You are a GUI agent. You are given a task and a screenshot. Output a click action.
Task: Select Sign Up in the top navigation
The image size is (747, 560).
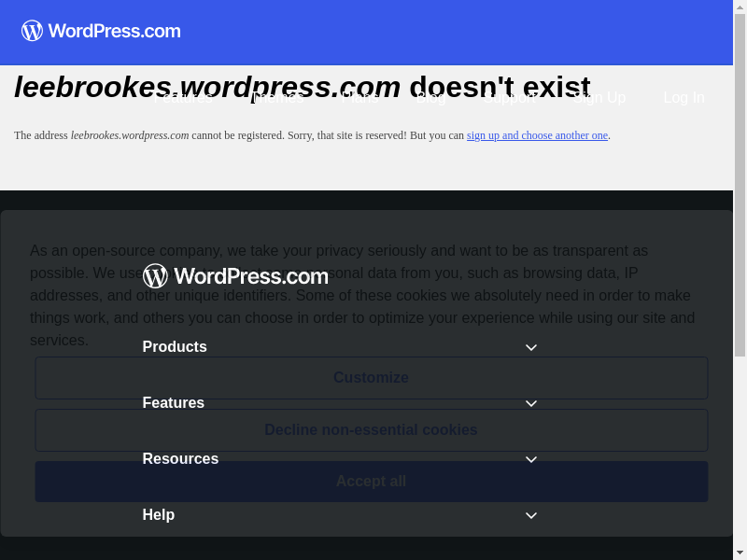tap(599, 98)
